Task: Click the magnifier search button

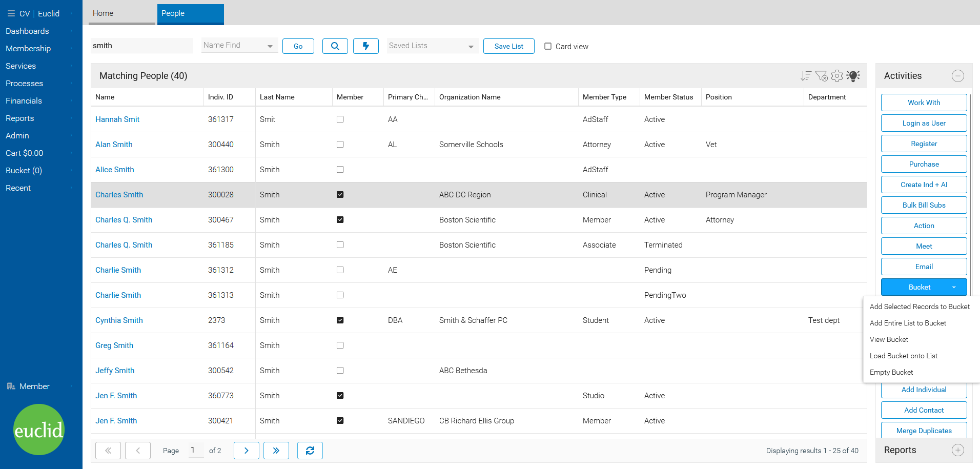Action: tap(335, 46)
